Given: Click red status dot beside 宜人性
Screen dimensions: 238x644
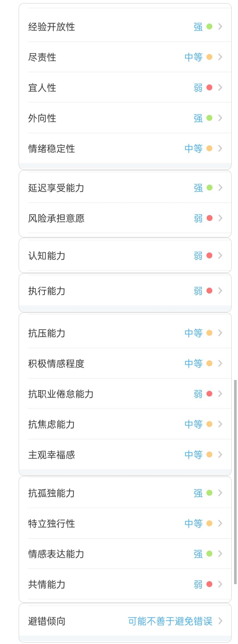Looking at the screenshot, I should 209,88.
